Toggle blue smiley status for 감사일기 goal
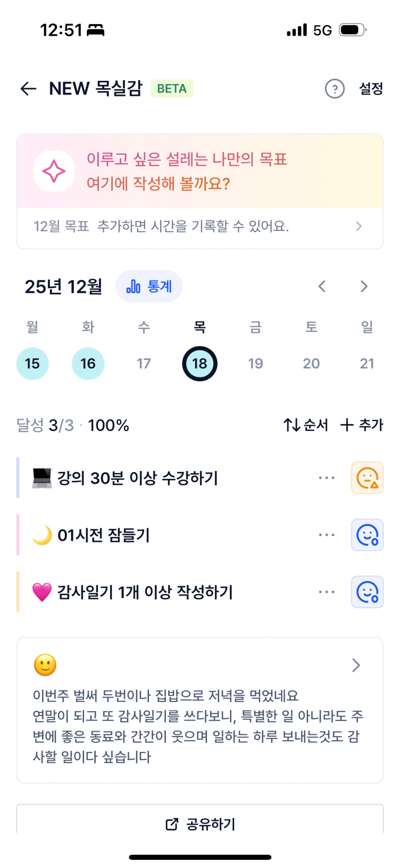The width and height of the screenshot is (400, 868). click(x=367, y=592)
